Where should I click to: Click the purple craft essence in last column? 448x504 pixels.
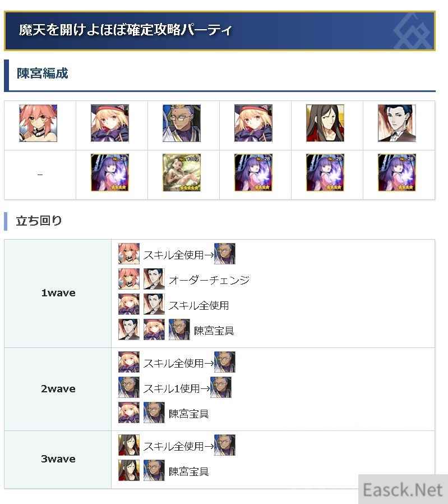pyautogui.click(x=396, y=173)
